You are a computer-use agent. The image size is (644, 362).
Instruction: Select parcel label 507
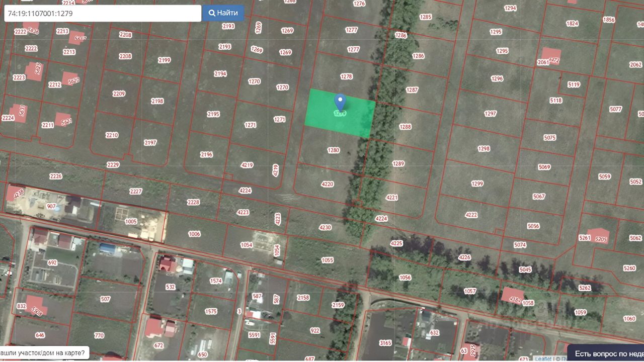click(x=105, y=299)
